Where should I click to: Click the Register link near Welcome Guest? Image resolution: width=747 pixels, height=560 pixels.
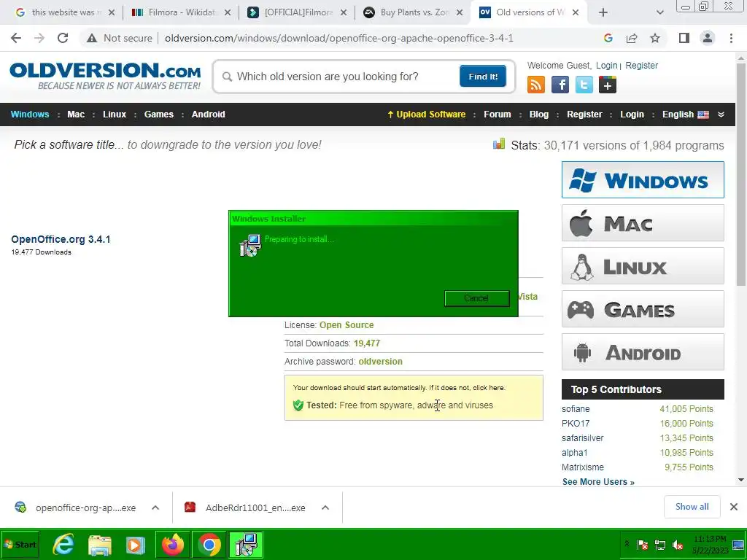click(641, 65)
